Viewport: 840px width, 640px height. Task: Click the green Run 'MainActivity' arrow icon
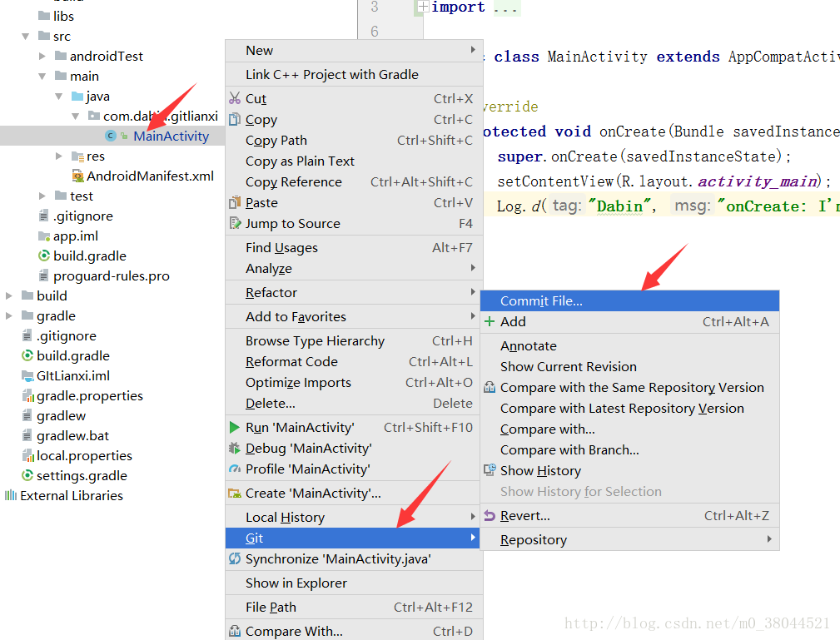[x=235, y=427]
